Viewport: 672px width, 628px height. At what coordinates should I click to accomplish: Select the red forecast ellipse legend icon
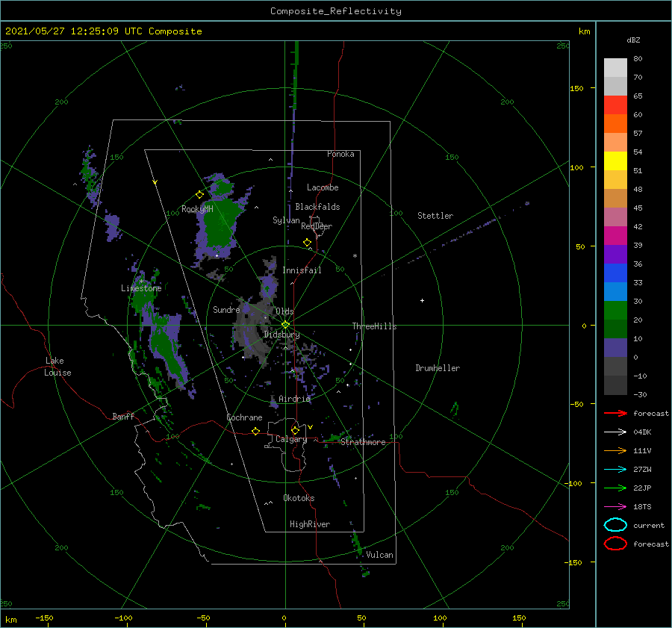click(x=615, y=544)
